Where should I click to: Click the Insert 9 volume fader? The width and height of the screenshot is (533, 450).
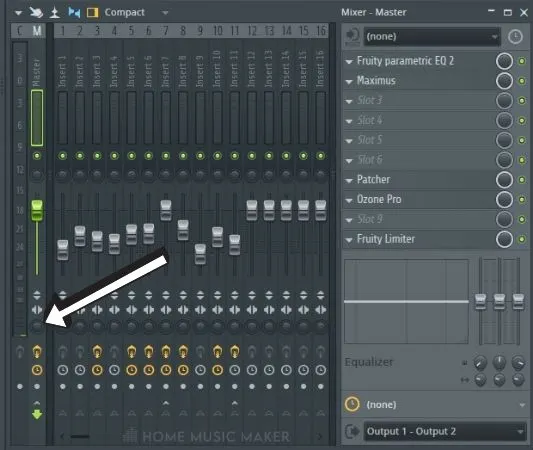coord(200,254)
